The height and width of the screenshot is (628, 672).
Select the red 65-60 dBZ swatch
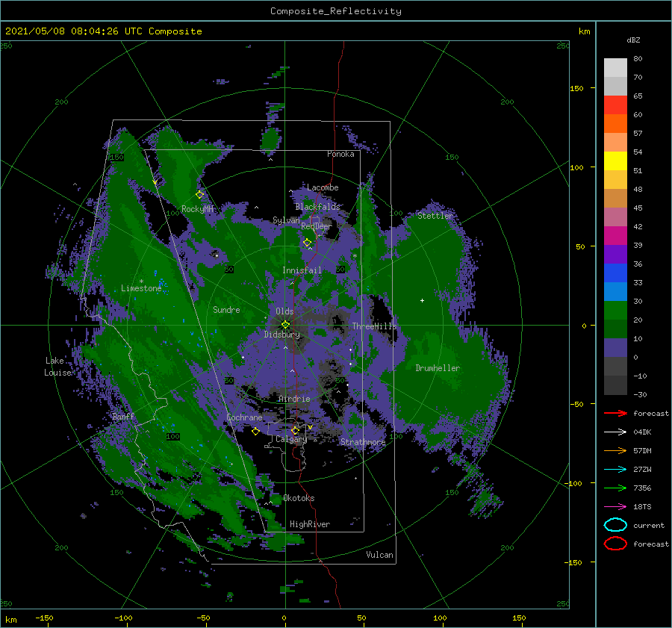click(615, 105)
